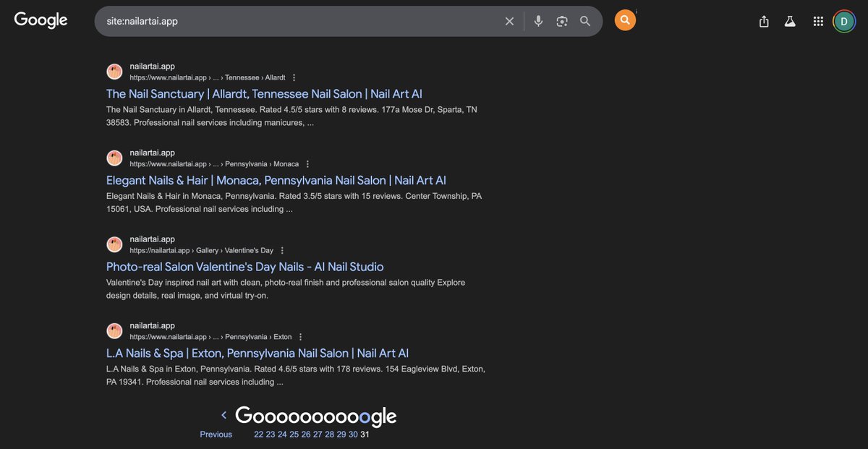Click favicon of Elegant Nails & Hair result
Viewport: 868px width, 449px height.
pos(114,158)
